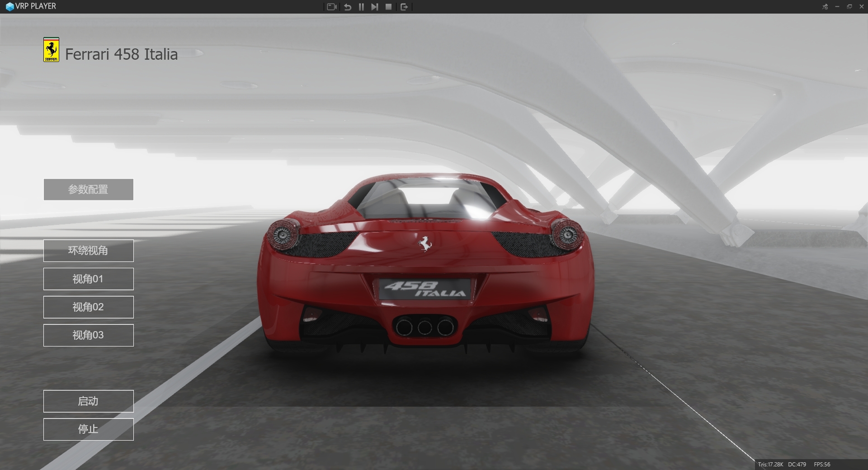Click the camera record icon in toolbar
This screenshot has width=868, height=470.
[x=332, y=7]
